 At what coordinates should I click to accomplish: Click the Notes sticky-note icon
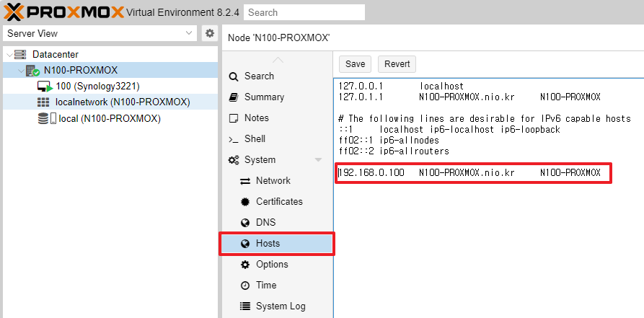233,118
